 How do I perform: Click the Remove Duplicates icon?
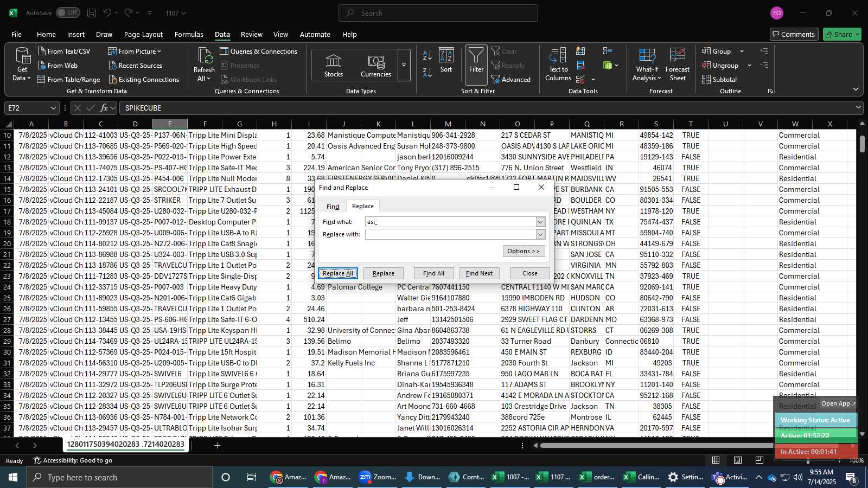point(580,65)
